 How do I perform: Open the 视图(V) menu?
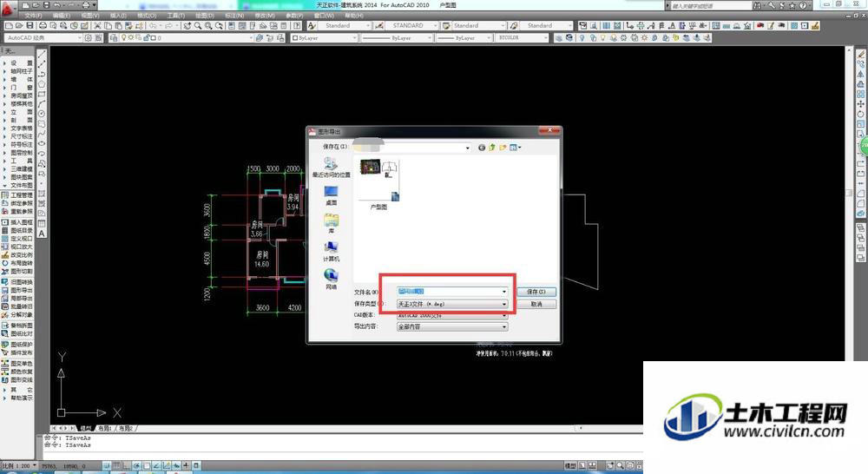click(90, 16)
